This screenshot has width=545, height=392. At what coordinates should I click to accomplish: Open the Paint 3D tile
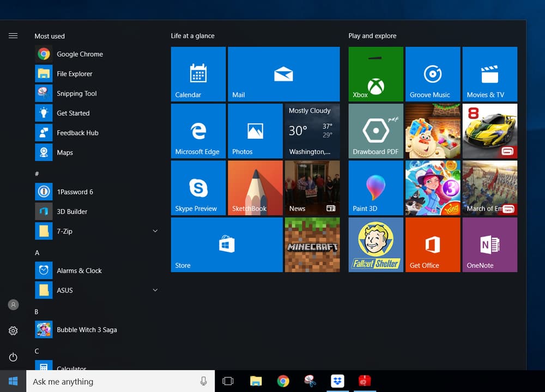tap(376, 188)
